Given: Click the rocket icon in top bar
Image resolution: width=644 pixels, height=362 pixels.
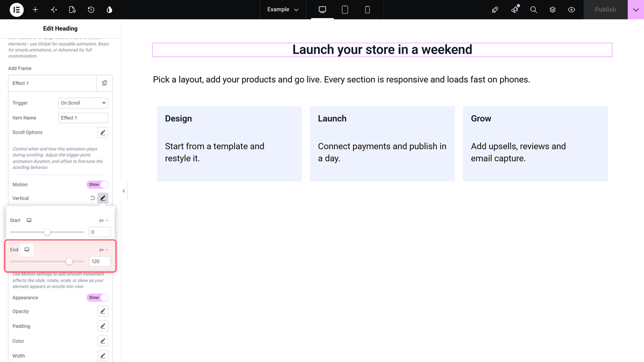Looking at the screenshot, I should click(x=495, y=10).
